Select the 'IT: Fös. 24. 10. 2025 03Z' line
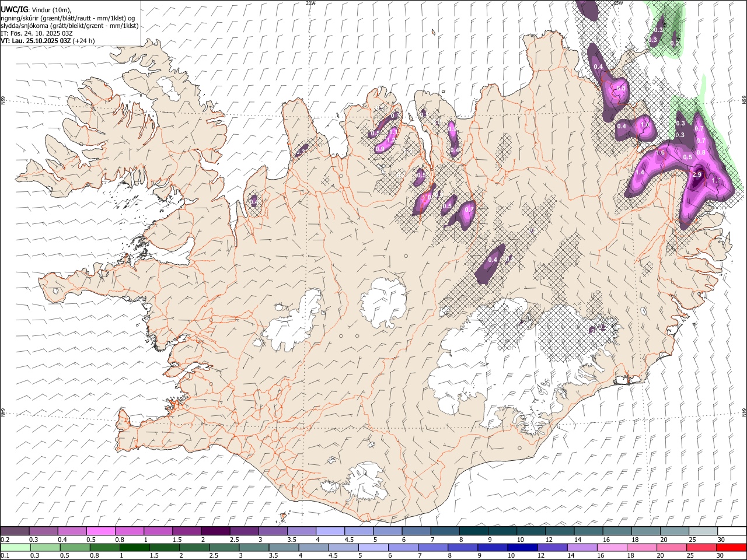This screenshot has width=747, height=560. click(37, 33)
